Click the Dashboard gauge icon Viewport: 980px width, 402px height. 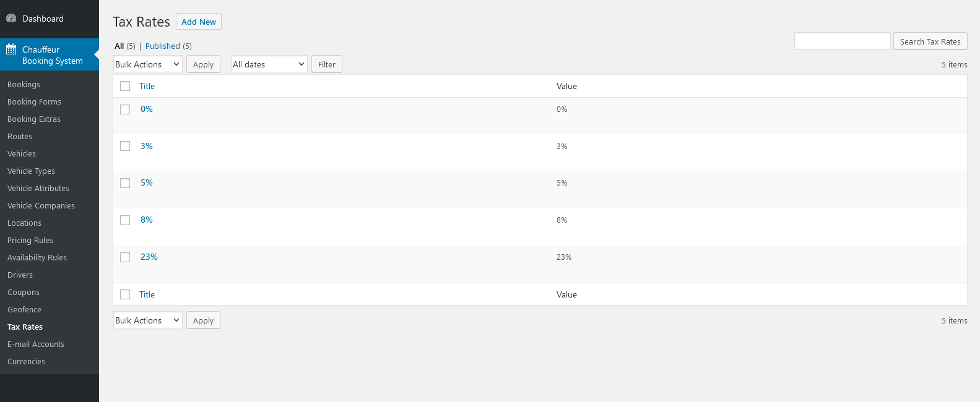(x=11, y=19)
